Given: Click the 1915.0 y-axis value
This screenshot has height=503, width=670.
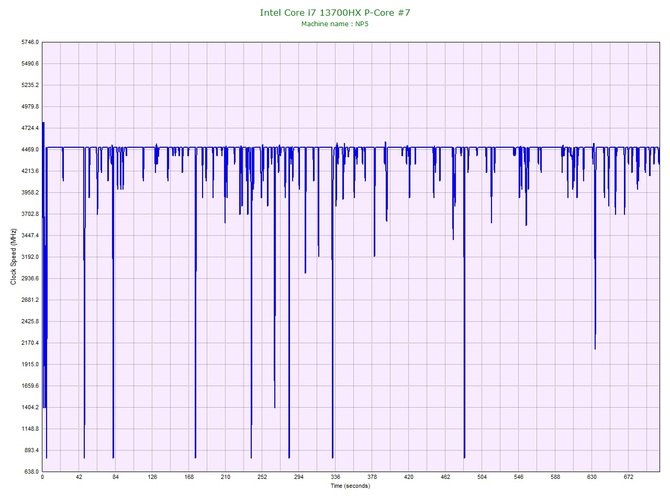Looking at the screenshot, I should 30,365.
